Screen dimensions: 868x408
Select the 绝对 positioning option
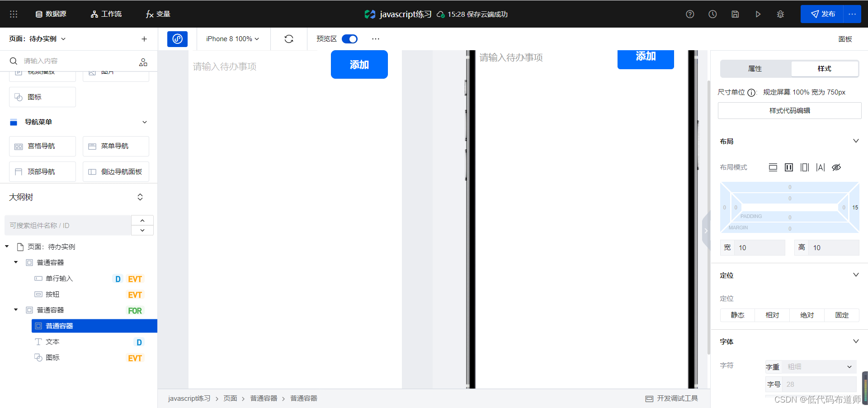pyautogui.click(x=807, y=315)
